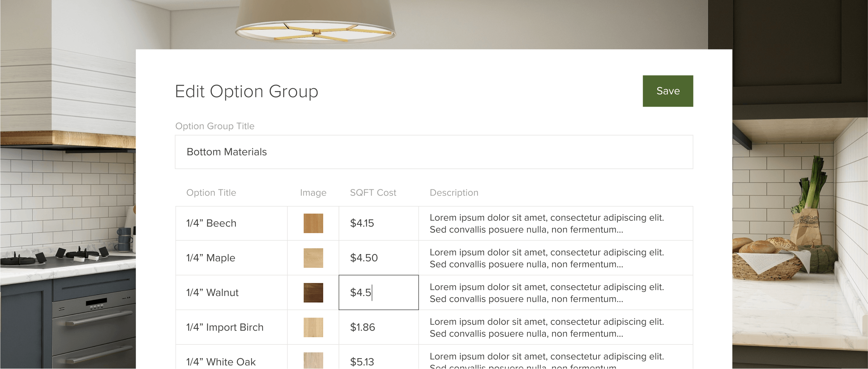
Task: Select the Maple wood image swatch
Action: coord(313,258)
